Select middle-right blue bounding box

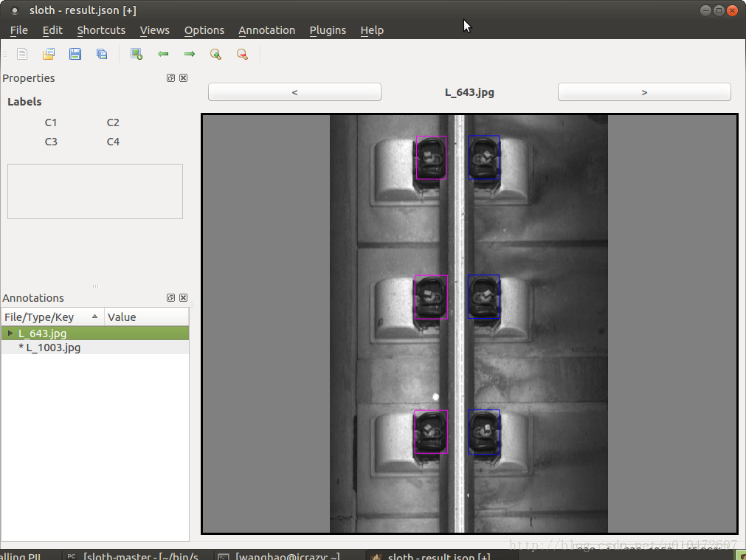click(x=483, y=297)
